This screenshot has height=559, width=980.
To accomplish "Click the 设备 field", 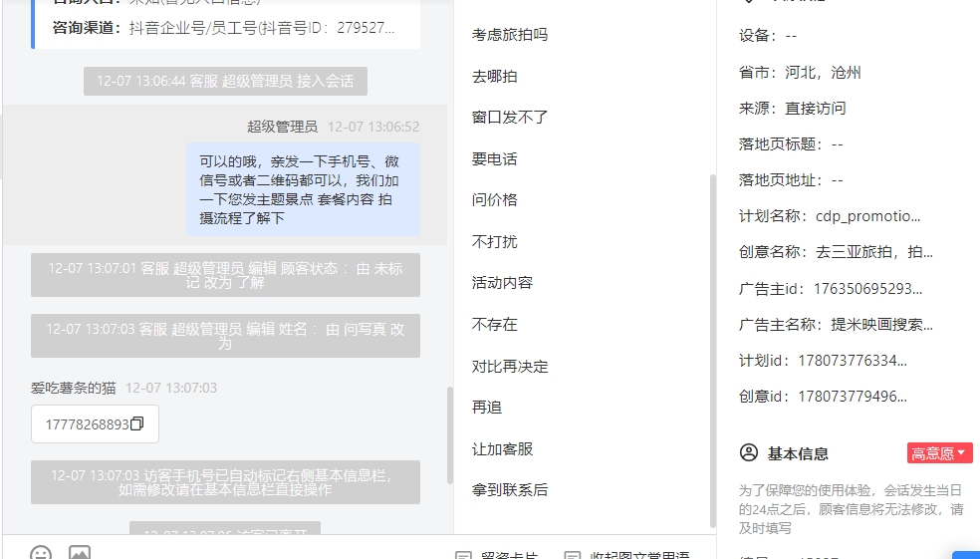I will coord(768,36).
